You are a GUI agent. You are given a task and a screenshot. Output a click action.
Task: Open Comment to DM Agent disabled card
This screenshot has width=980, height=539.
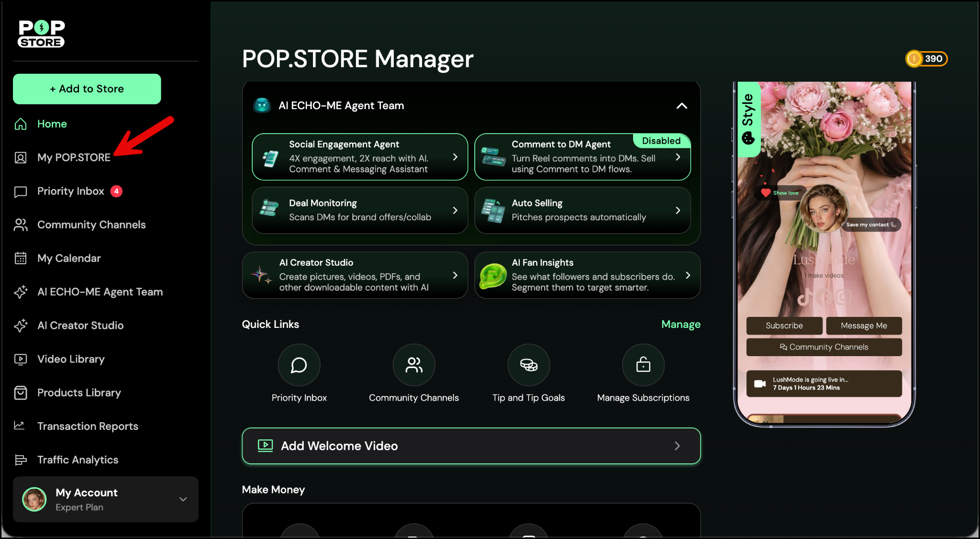(x=582, y=157)
